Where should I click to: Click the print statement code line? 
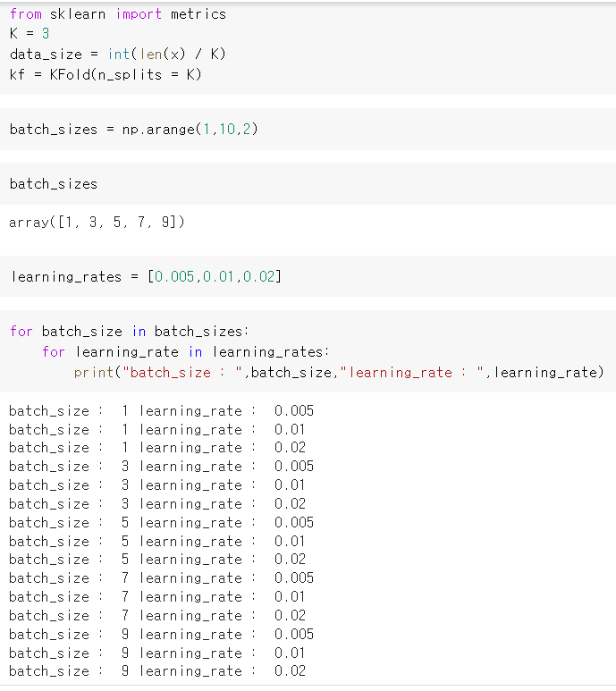click(339, 373)
